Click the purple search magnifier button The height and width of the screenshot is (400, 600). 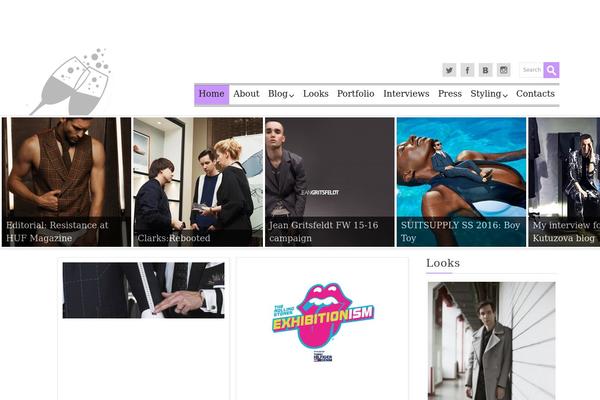pyautogui.click(x=551, y=70)
